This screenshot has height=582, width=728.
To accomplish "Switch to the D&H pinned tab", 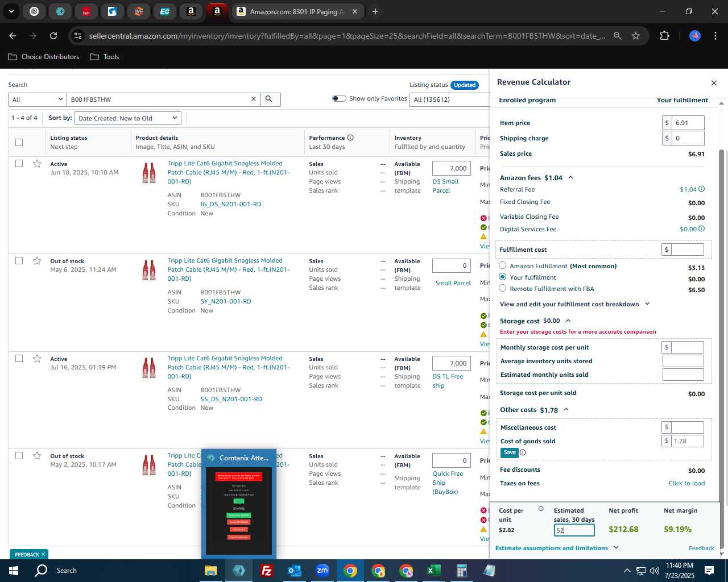I will point(86,11).
